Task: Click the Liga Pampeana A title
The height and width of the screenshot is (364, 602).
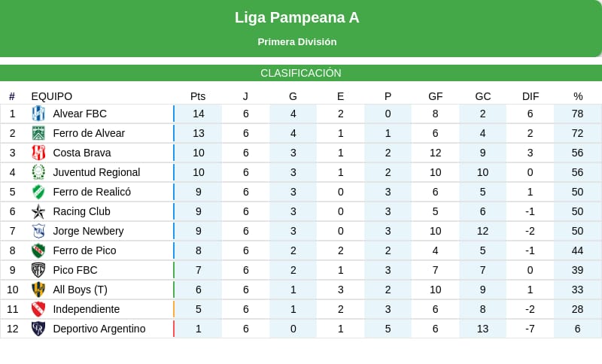Action: click(297, 17)
